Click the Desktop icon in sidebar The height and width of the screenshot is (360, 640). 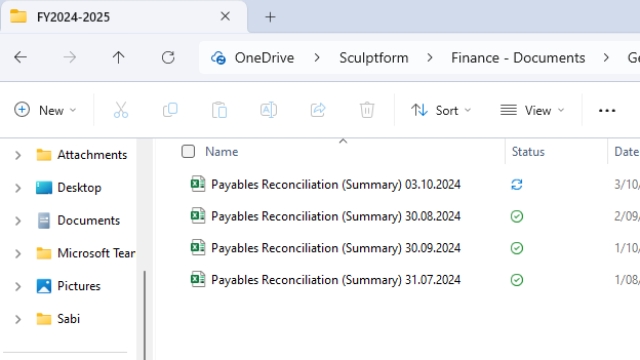(x=44, y=188)
